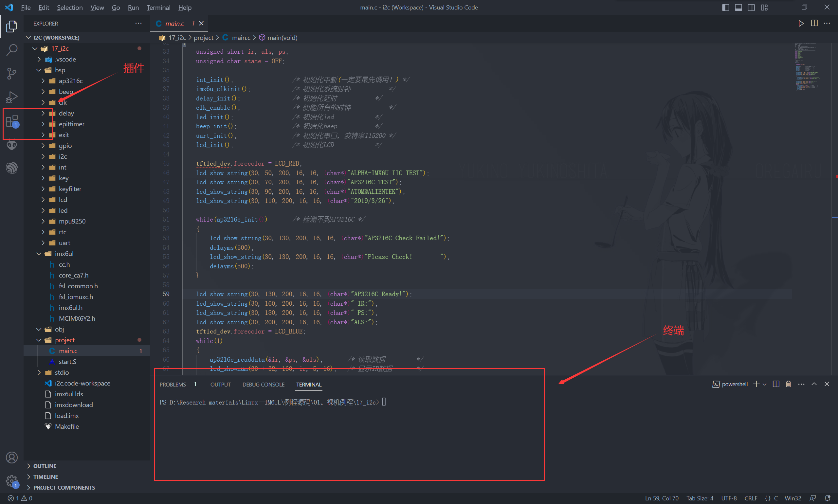838x504 pixels.
Task: Open the Accounts icon
Action: [12, 458]
